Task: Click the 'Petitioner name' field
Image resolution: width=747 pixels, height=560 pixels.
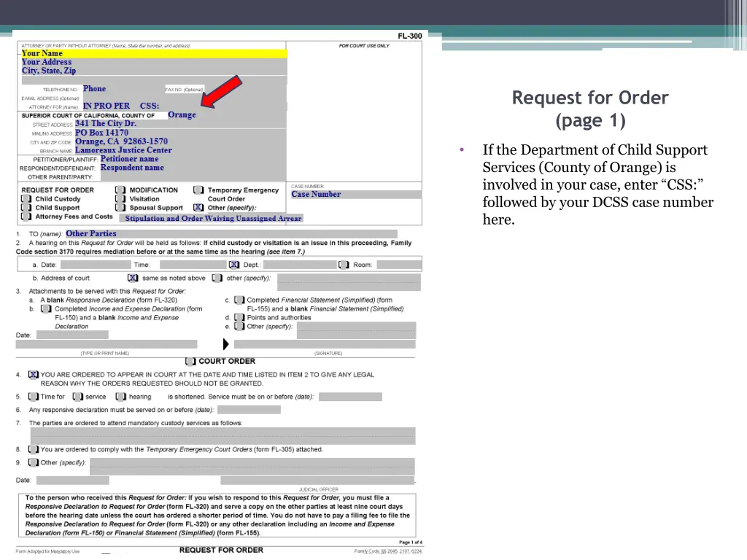Action: pos(193,159)
